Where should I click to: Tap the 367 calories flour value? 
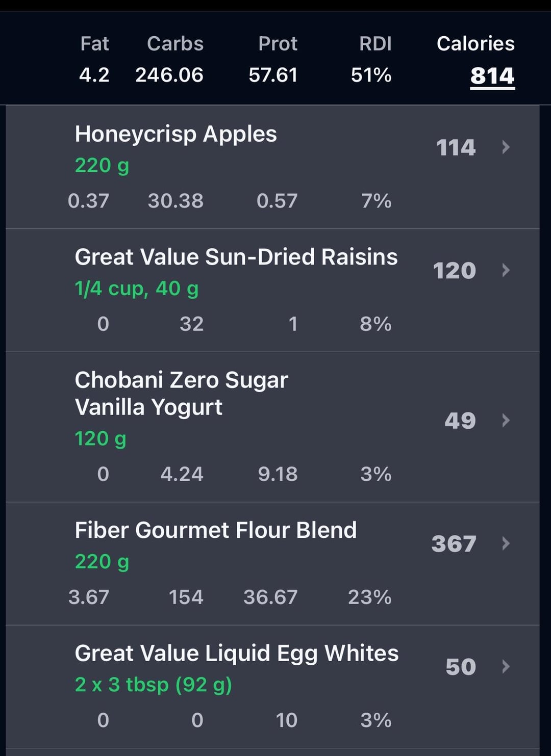click(454, 544)
